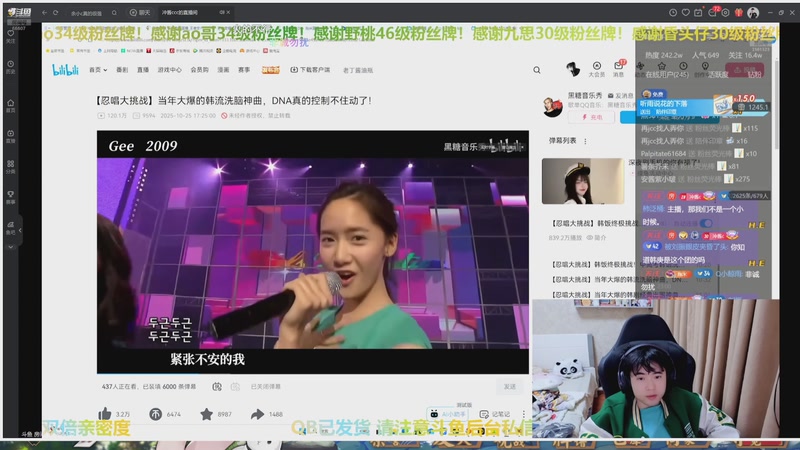
Task: Open 直播 in bilibili nav
Action: click(143, 70)
